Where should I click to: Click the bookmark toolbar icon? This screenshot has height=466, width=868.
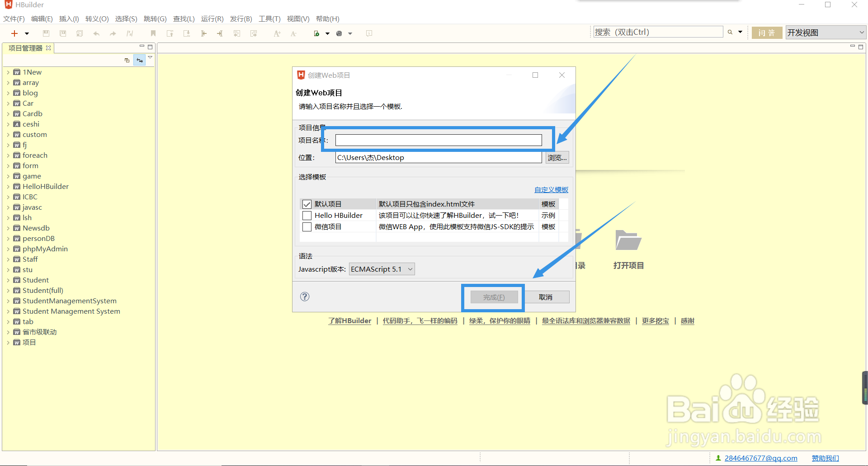click(153, 33)
